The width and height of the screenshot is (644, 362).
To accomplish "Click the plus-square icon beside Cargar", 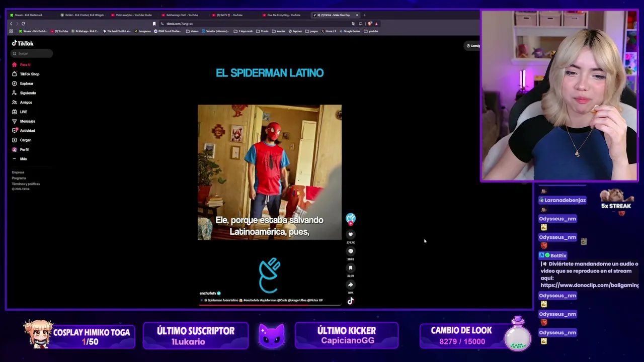I will 15,140.
